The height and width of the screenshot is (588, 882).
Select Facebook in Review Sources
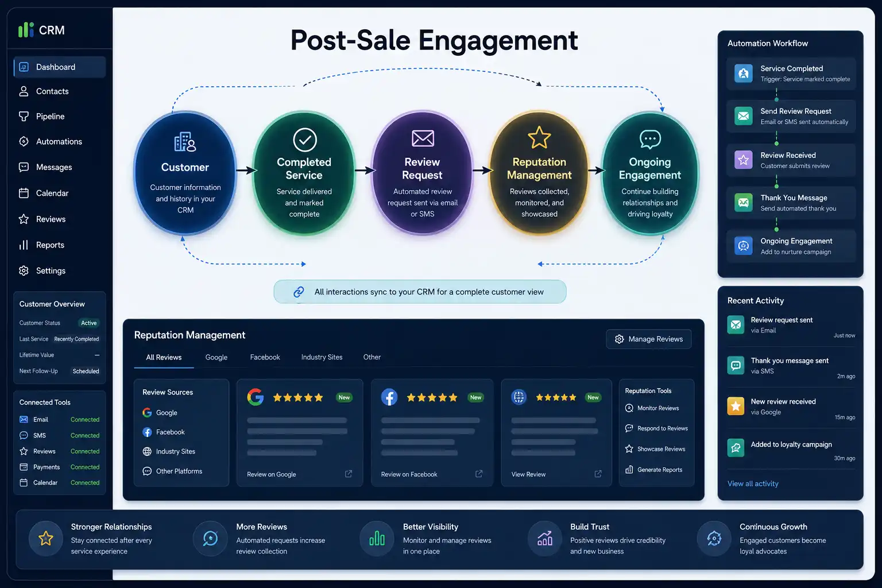pyautogui.click(x=164, y=432)
